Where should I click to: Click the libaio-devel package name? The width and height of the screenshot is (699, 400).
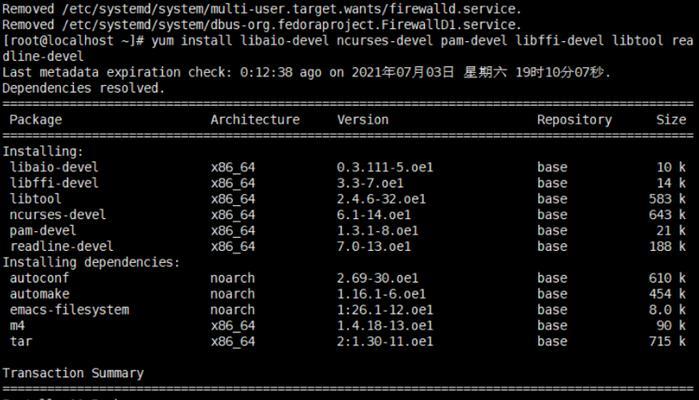click(x=54, y=167)
